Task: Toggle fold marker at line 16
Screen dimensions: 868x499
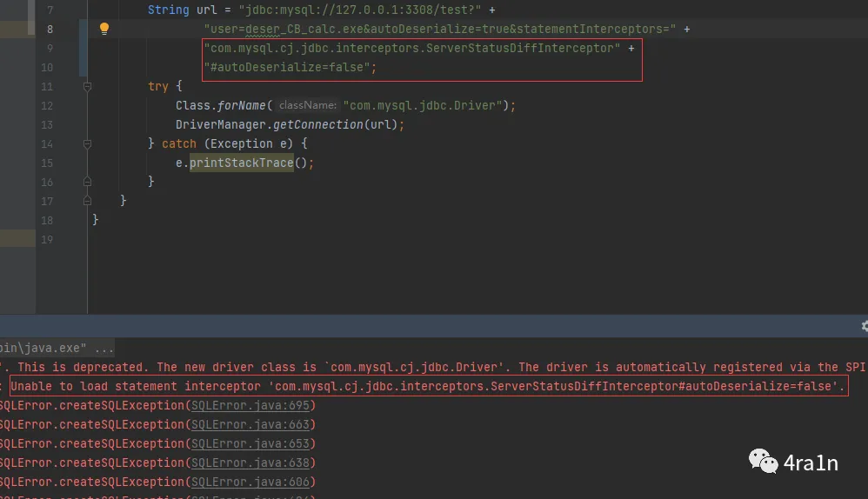Action: click(87, 182)
